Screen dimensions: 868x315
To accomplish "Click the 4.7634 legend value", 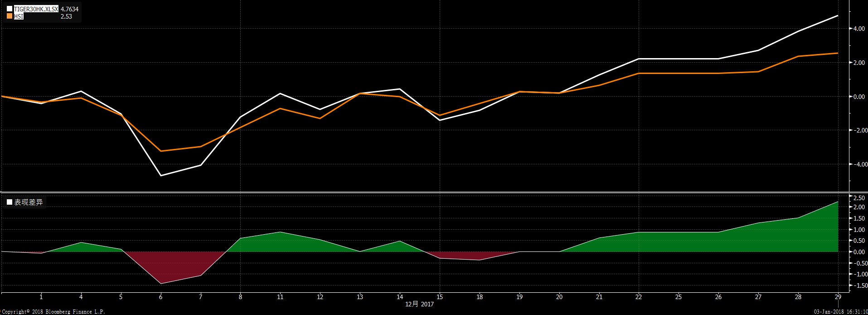I will 69,9.
